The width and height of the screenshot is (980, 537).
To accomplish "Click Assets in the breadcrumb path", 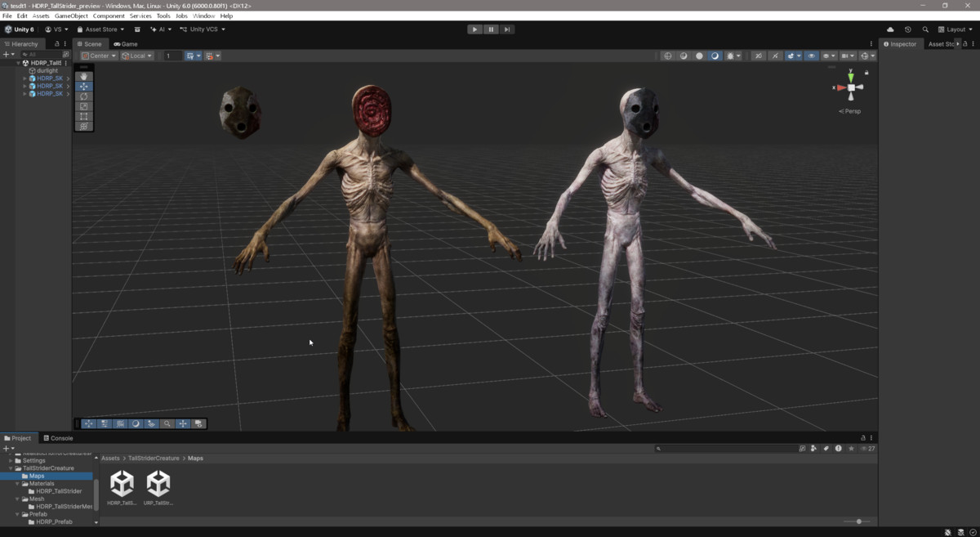I will [x=110, y=459].
